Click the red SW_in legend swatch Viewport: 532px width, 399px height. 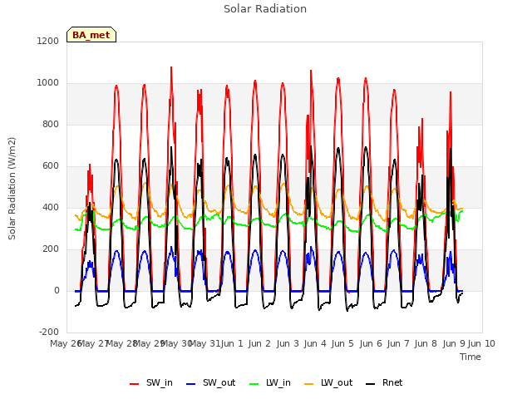(135, 384)
